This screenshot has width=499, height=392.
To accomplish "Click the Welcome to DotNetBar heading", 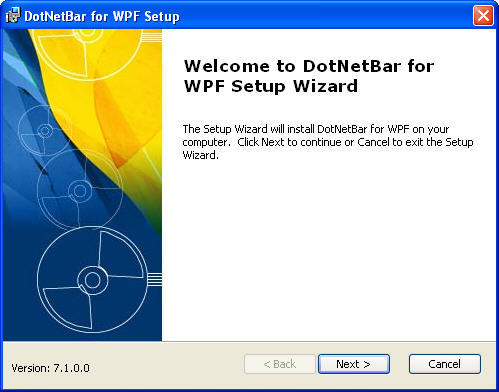I will [309, 76].
